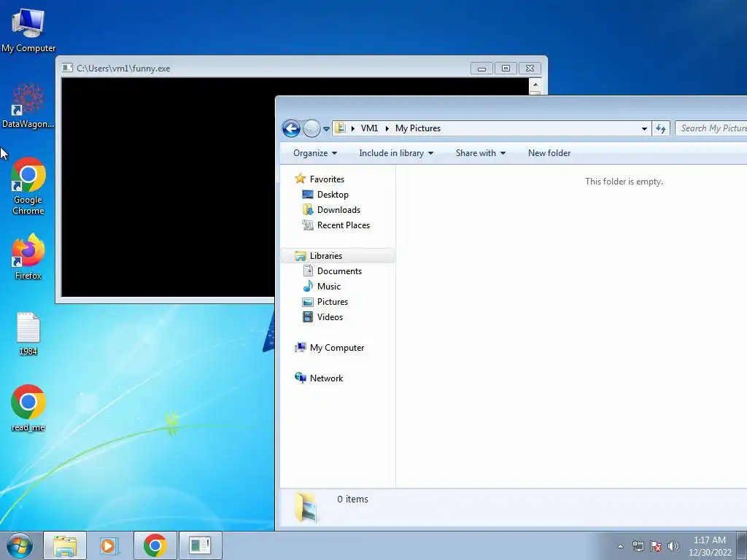The height and width of the screenshot is (560, 747).
Task: Show hidden system tray icons
Action: pyautogui.click(x=620, y=546)
